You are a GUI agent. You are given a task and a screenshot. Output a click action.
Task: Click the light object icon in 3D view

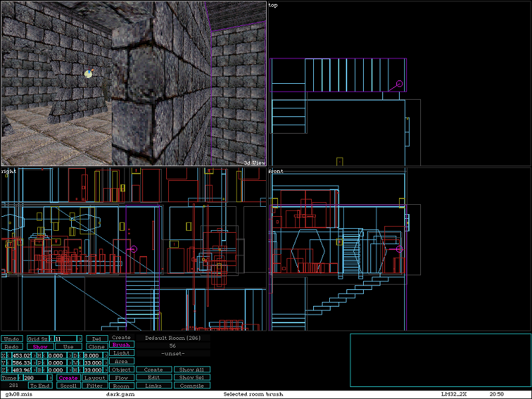(x=88, y=74)
